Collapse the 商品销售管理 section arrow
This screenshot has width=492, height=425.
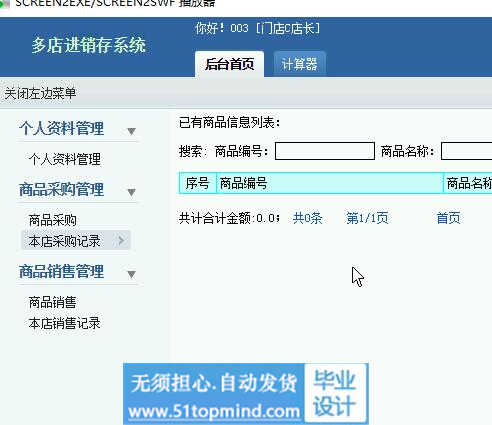tap(131, 274)
